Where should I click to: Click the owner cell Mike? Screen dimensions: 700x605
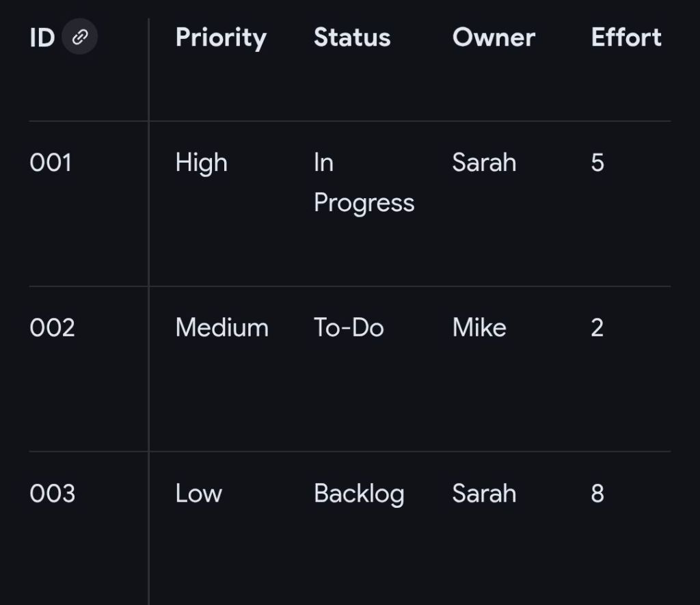coord(479,327)
